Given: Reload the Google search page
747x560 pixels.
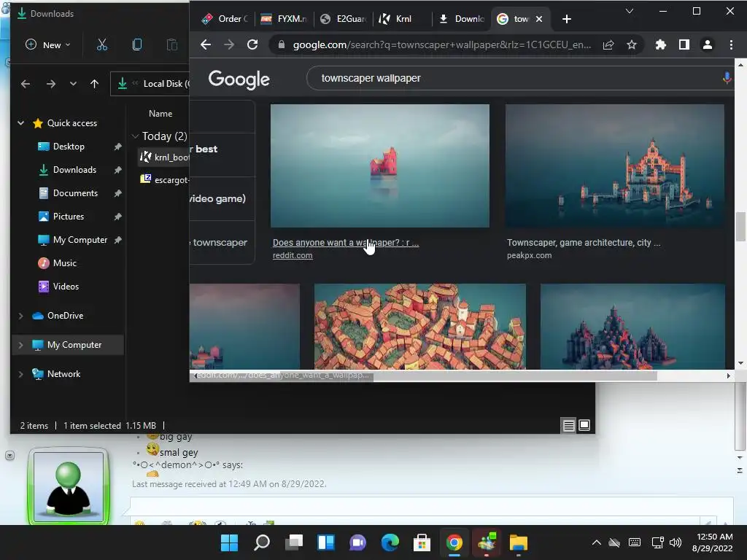Looking at the screenshot, I should [x=252, y=44].
